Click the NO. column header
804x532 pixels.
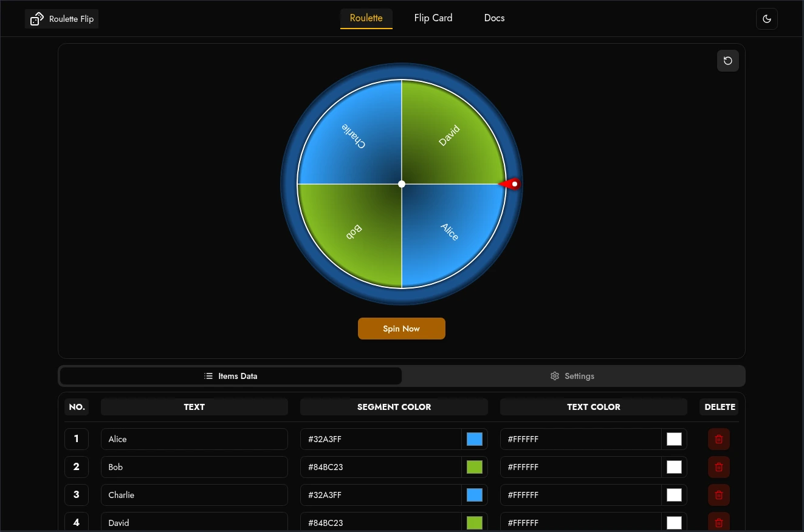tap(77, 407)
